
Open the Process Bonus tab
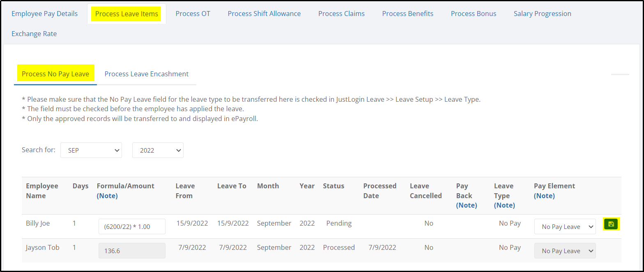tap(473, 14)
